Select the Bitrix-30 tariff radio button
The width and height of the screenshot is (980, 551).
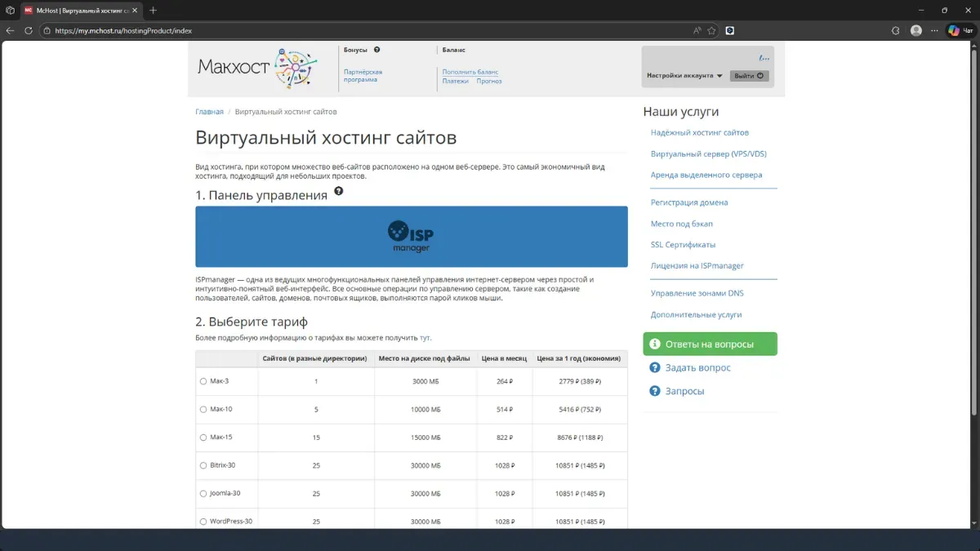click(x=203, y=464)
